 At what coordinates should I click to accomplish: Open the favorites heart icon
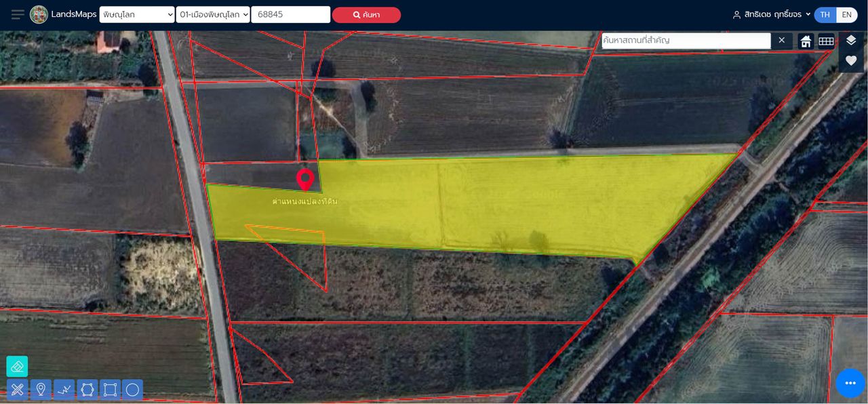(x=851, y=61)
